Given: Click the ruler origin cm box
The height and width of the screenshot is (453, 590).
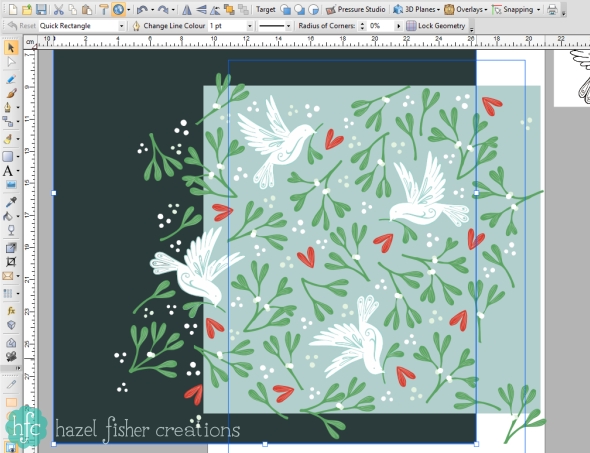Looking at the screenshot, I should [x=30, y=41].
